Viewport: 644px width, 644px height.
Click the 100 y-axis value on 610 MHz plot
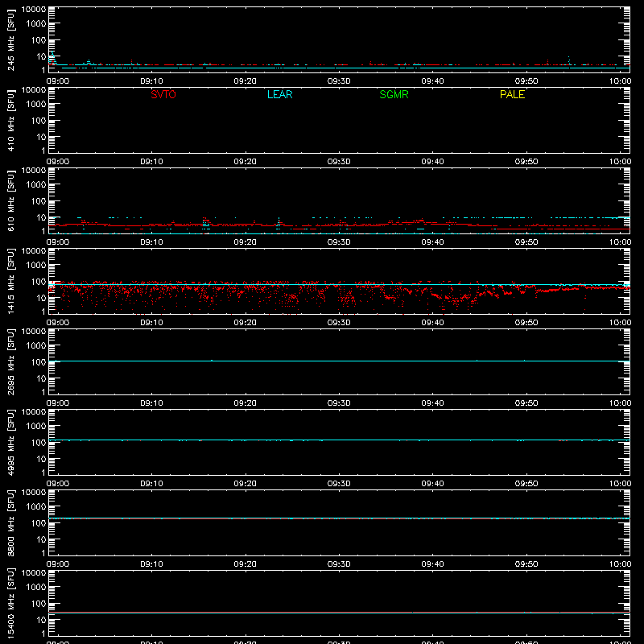[x=39, y=201]
